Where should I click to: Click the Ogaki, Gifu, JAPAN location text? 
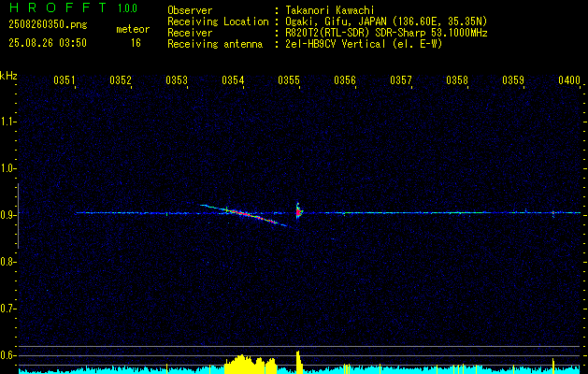386,22
